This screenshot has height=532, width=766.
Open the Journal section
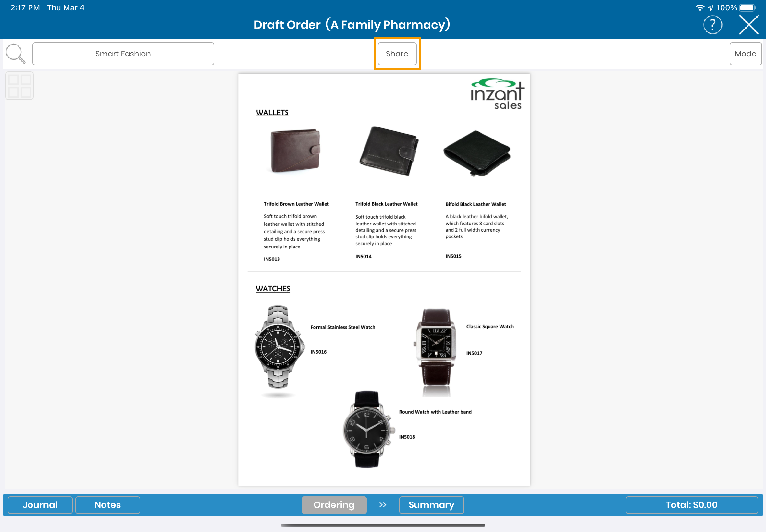click(40, 505)
